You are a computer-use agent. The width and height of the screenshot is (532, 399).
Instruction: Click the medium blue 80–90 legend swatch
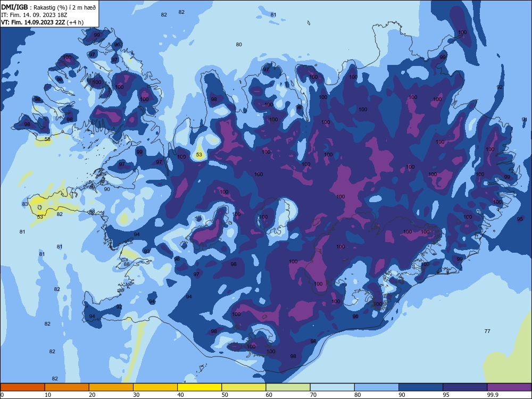coord(377,387)
